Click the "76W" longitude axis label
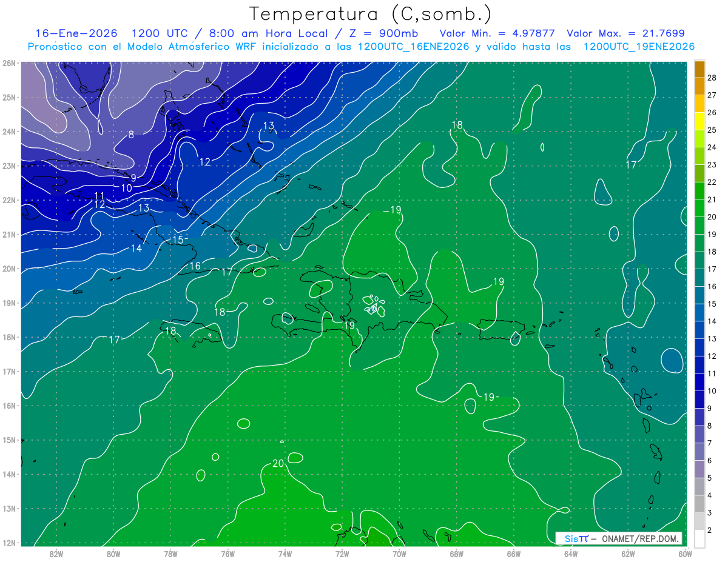The height and width of the screenshot is (562, 728). 227,553
